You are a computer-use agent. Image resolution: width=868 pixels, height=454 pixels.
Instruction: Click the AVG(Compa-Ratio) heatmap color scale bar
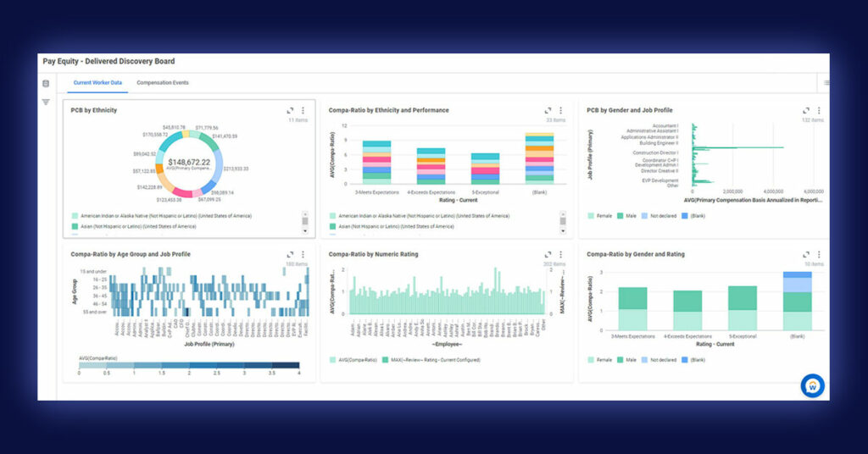[189, 366]
